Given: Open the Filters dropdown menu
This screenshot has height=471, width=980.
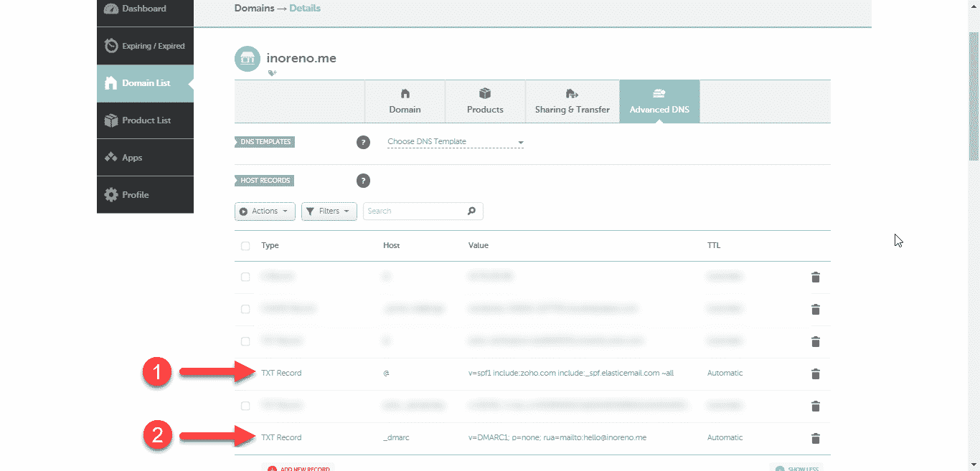Looking at the screenshot, I should [x=329, y=211].
